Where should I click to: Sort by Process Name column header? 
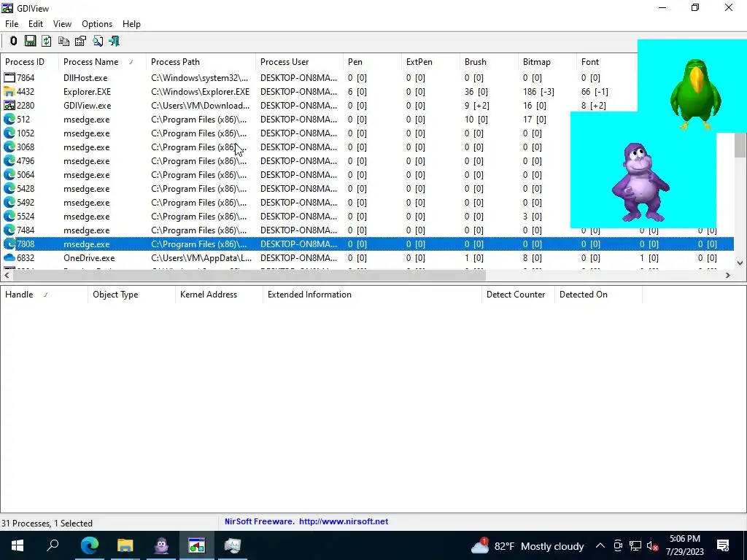point(102,62)
